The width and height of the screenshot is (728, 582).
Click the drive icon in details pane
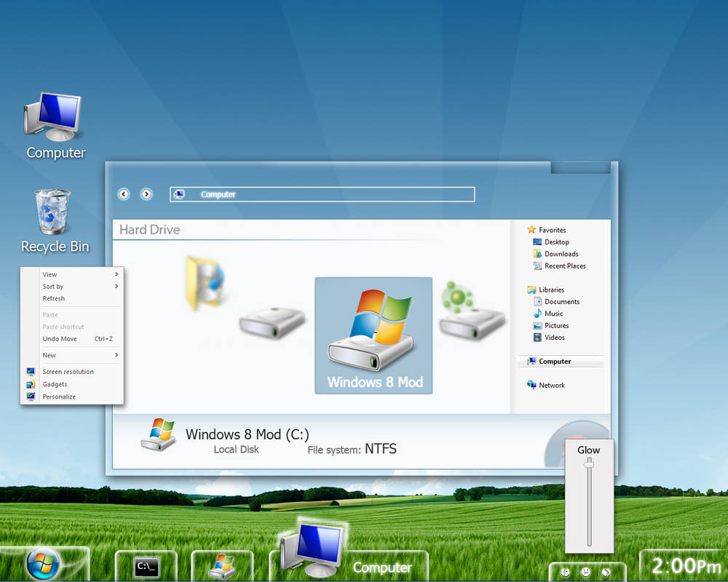coord(158,434)
